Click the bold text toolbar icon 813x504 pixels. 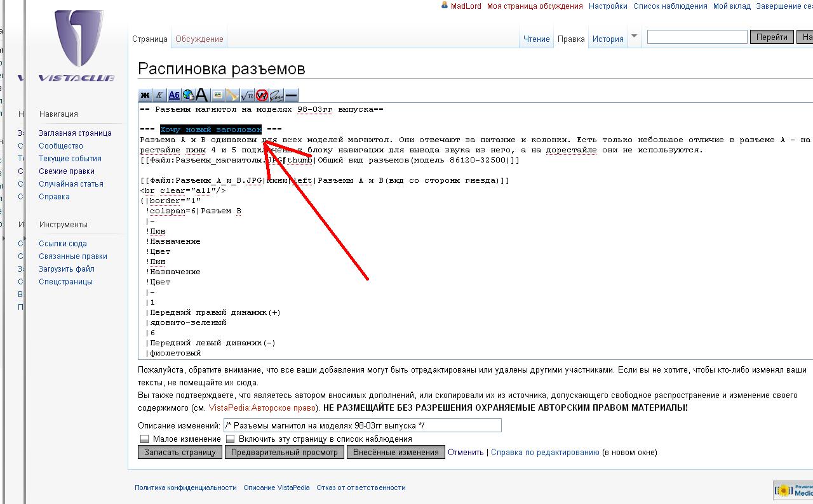(x=145, y=95)
